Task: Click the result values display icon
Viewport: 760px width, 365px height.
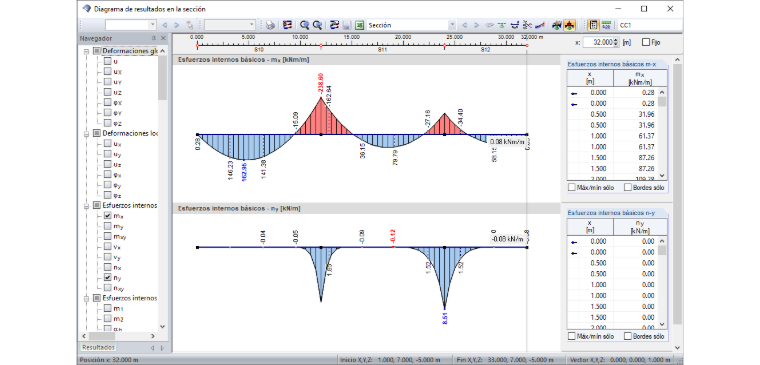Action: pos(557,25)
